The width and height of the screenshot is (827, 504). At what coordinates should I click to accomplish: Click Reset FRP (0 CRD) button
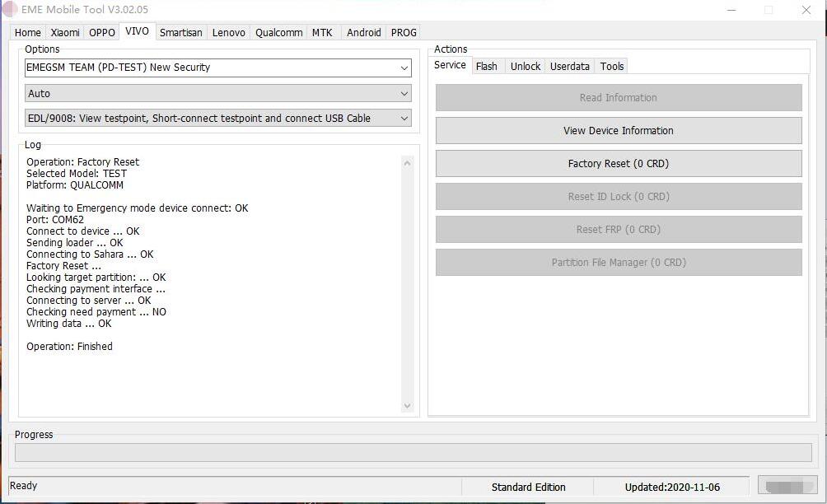[619, 229]
